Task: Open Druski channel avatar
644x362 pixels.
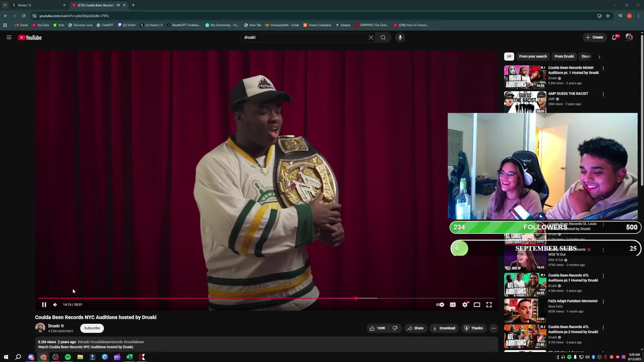Action: pyautogui.click(x=40, y=328)
